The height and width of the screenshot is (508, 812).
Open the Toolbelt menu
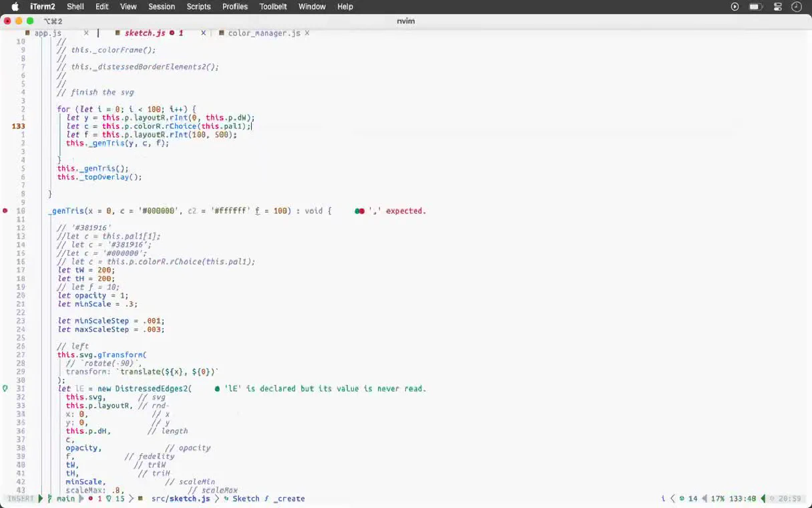[273, 7]
